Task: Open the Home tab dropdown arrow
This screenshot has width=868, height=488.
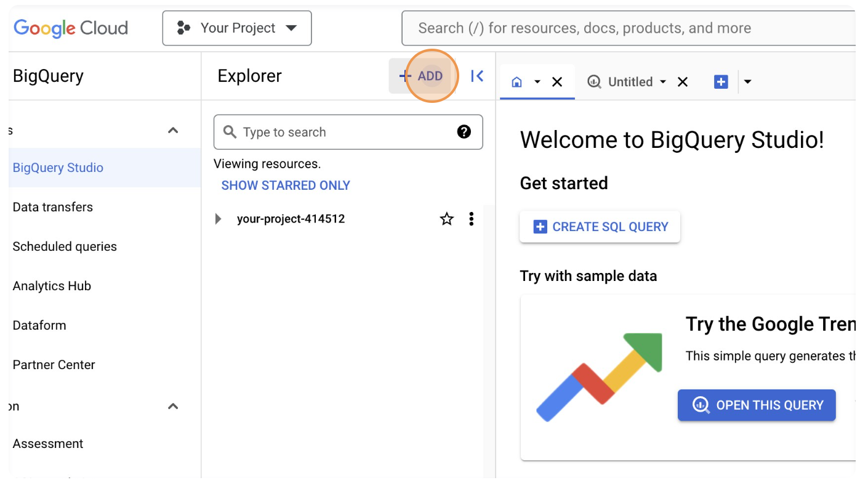Action: [x=537, y=82]
